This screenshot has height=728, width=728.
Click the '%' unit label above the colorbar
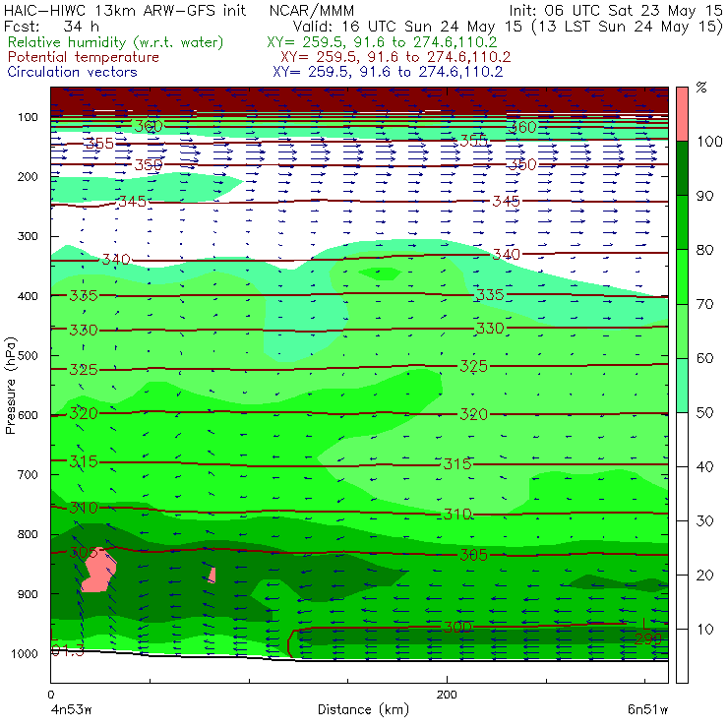pos(701,88)
